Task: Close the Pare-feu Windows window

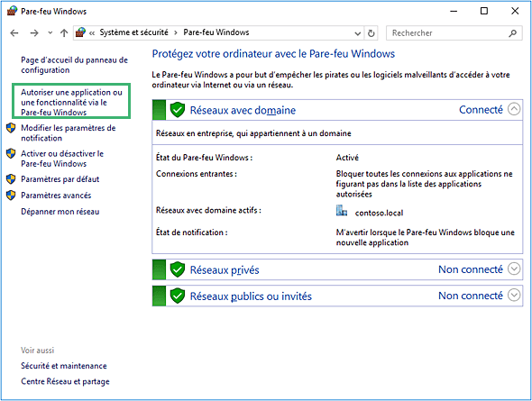Action: click(515, 11)
